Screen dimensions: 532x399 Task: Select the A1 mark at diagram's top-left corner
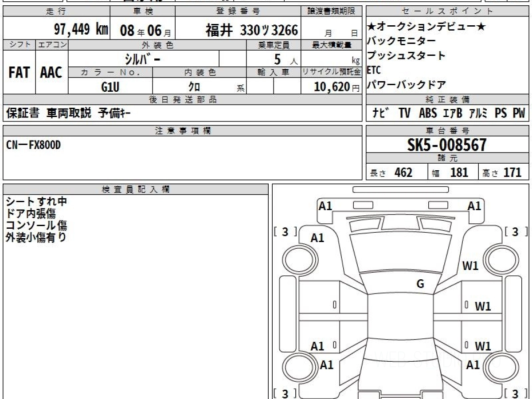point(326,206)
